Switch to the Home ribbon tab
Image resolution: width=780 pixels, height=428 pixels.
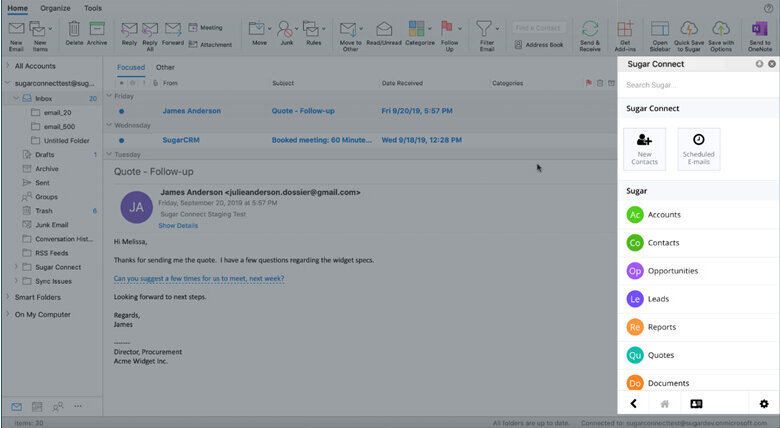pos(17,8)
